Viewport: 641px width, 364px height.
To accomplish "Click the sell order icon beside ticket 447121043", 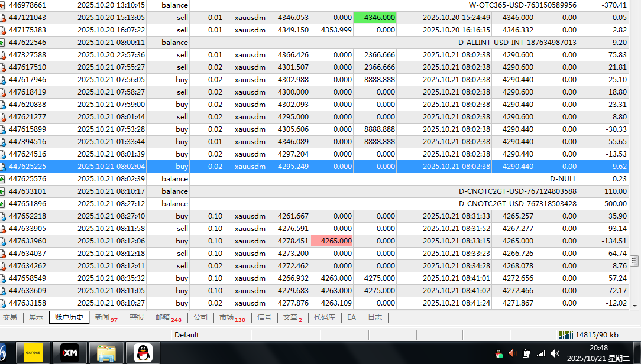I will (x=2, y=18).
